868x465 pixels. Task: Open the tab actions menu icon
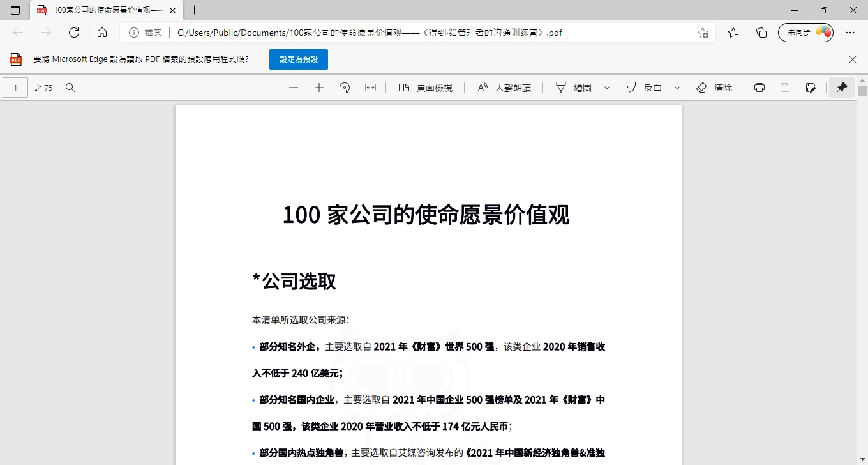click(x=15, y=10)
